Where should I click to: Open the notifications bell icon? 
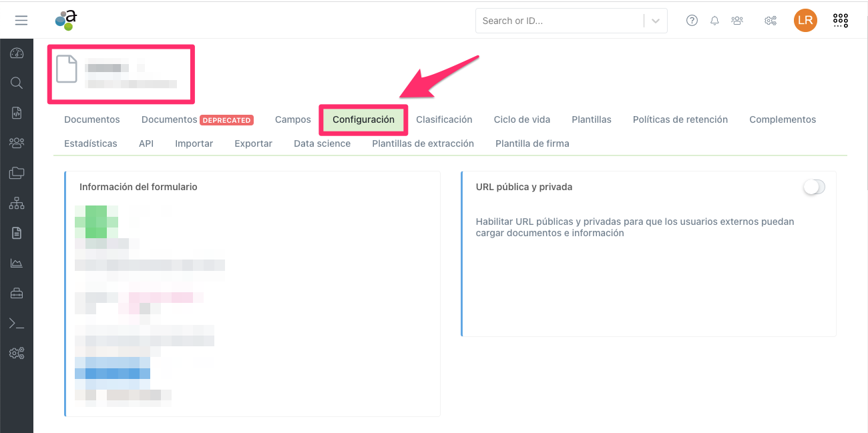[714, 20]
